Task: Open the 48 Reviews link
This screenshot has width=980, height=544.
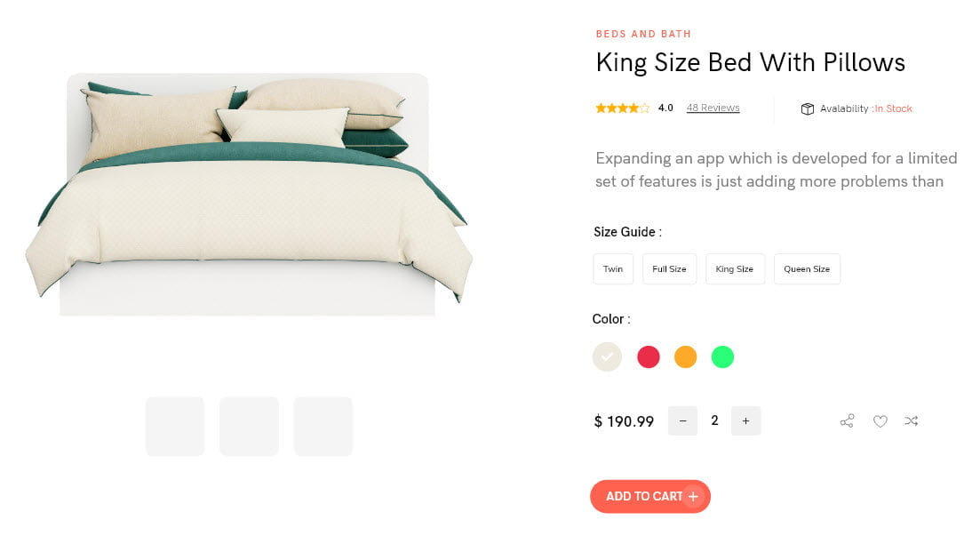Action: 713,108
